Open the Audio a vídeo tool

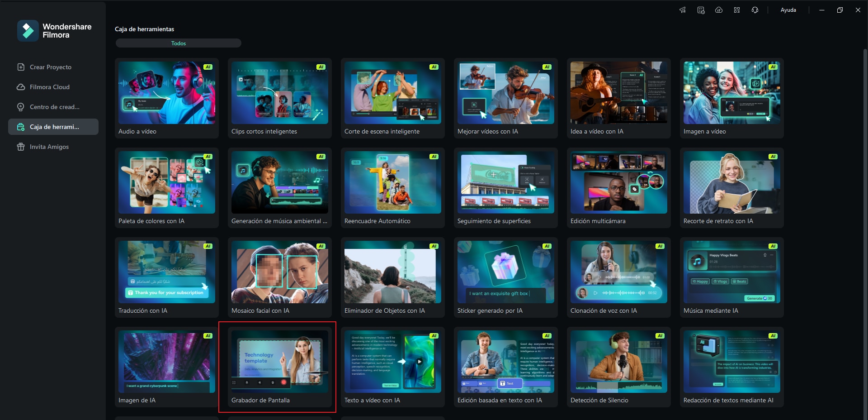[166, 98]
